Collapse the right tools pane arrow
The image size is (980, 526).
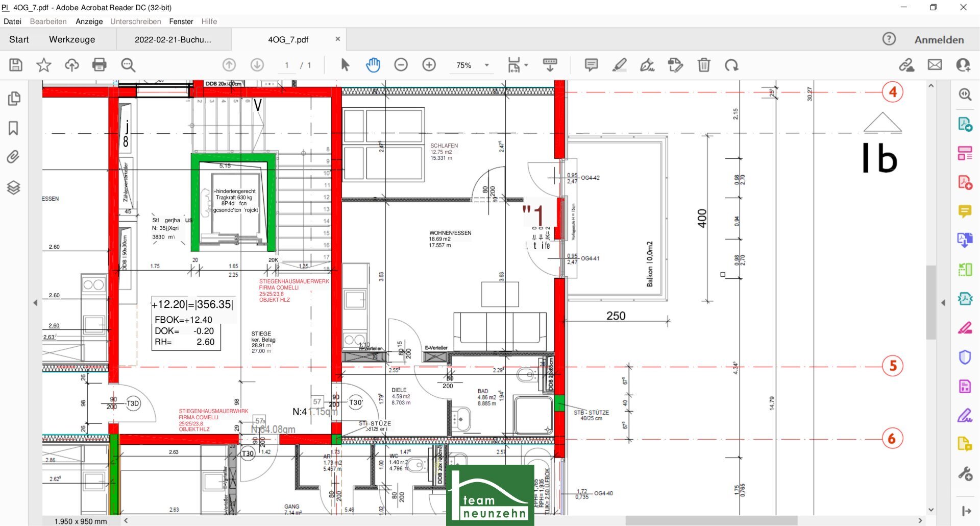[x=943, y=303]
